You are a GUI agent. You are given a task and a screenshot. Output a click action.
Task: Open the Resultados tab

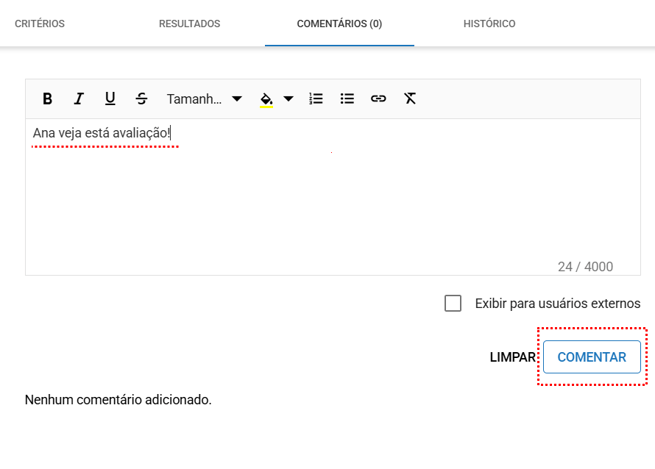(x=189, y=24)
